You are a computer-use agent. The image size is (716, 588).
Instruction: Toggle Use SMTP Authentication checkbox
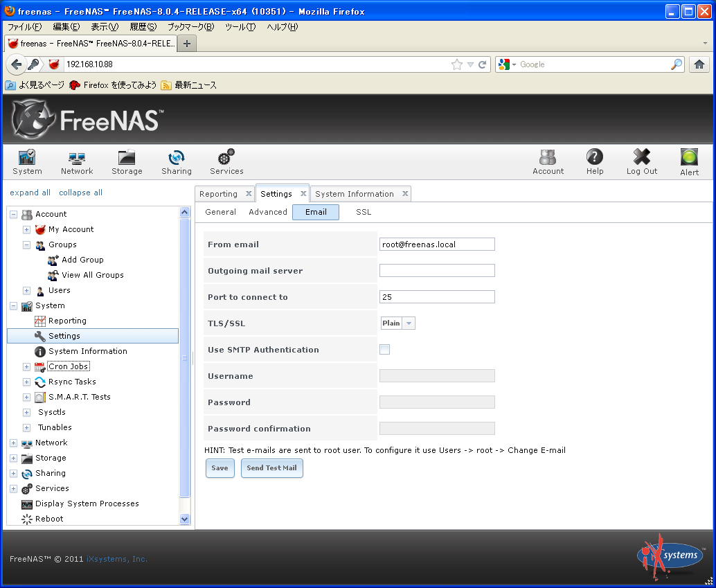tap(384, 350)
